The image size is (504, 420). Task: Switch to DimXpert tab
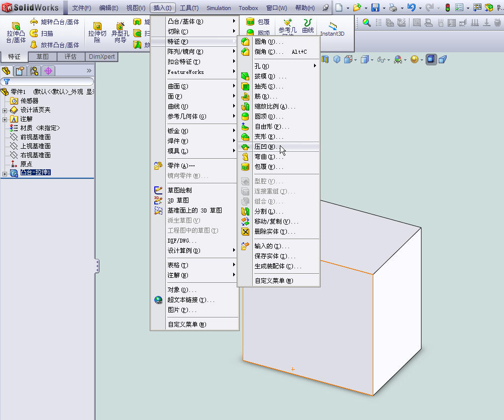tap(102, 57)
